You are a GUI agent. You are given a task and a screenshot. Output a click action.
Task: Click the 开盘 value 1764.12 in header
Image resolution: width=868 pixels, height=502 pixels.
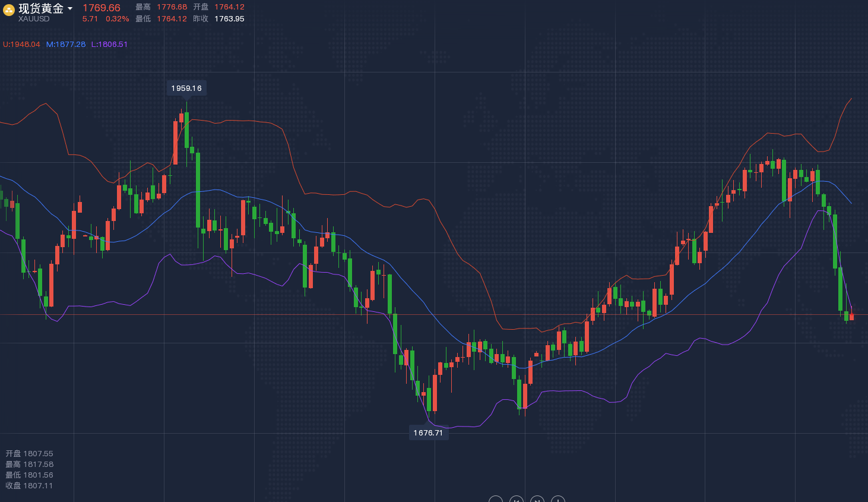(229, 7)
